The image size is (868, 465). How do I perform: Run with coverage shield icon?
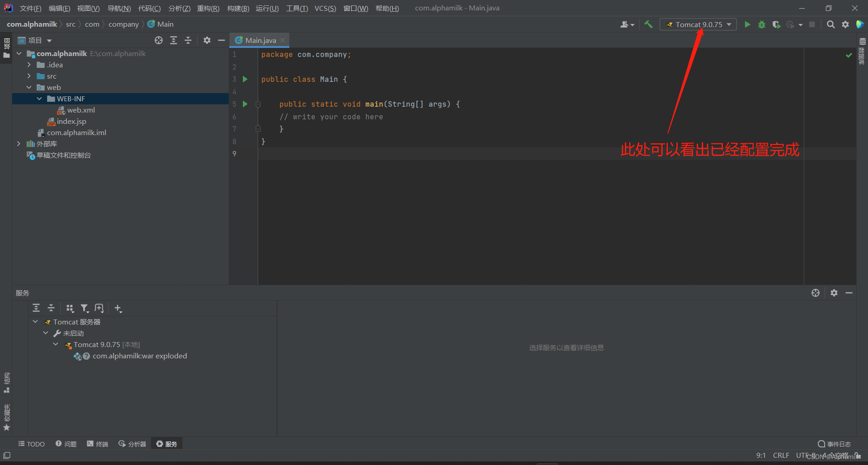click(x=776, y=24)
